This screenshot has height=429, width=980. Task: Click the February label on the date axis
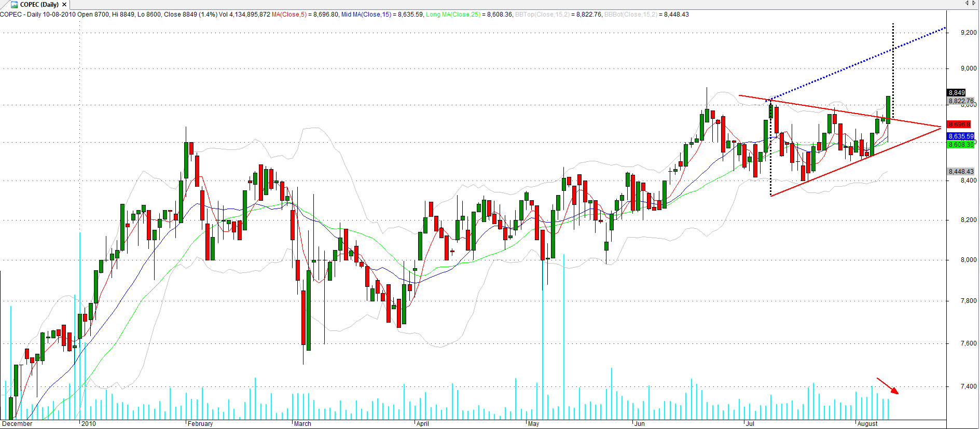(x=200, y=424)
